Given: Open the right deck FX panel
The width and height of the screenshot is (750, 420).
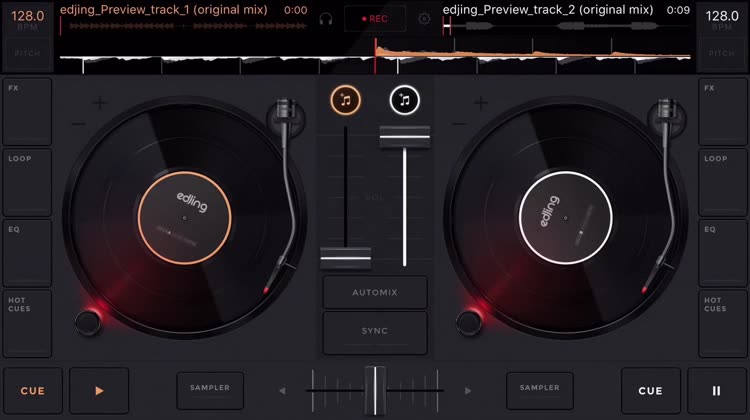Looking at the screenshot, I should click(x=723, y=112).
